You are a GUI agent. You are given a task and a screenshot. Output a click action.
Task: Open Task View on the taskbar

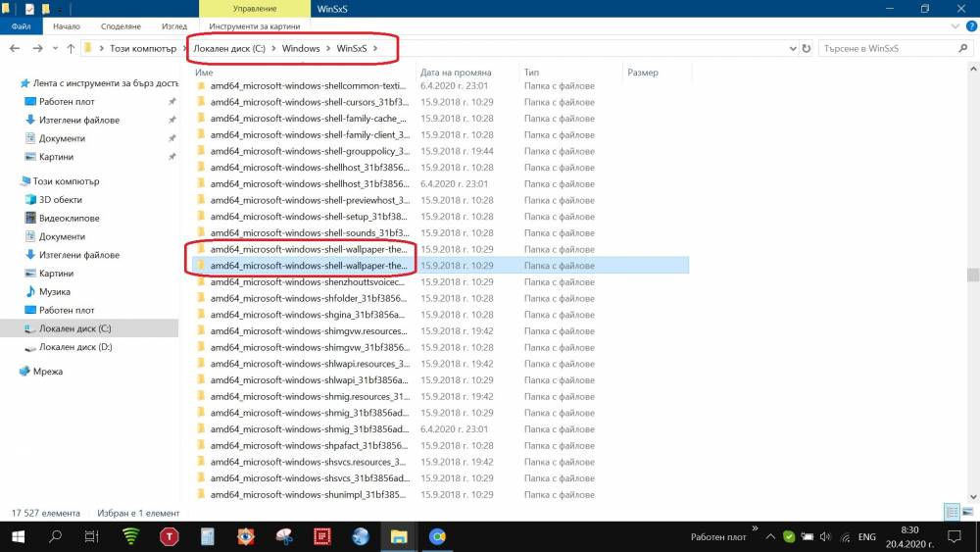(x=92, y=536)
